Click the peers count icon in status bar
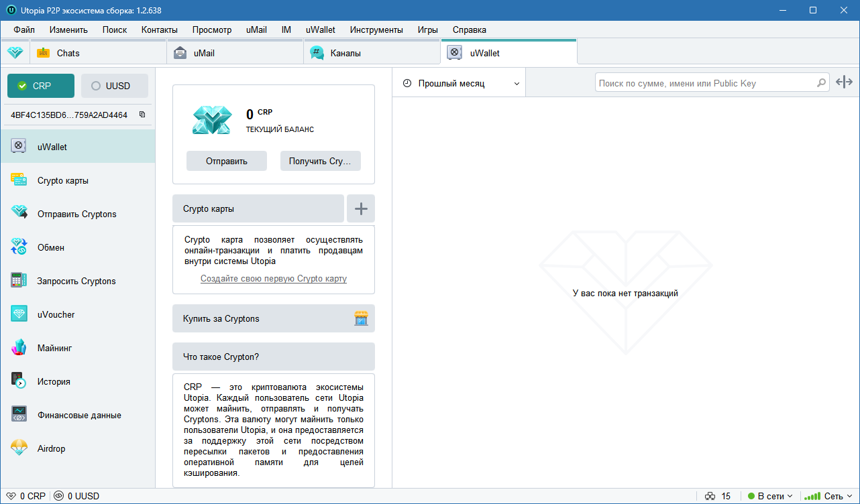Viewport: 860px width, 504px height. pyautogui.click(x=710, y=497)
